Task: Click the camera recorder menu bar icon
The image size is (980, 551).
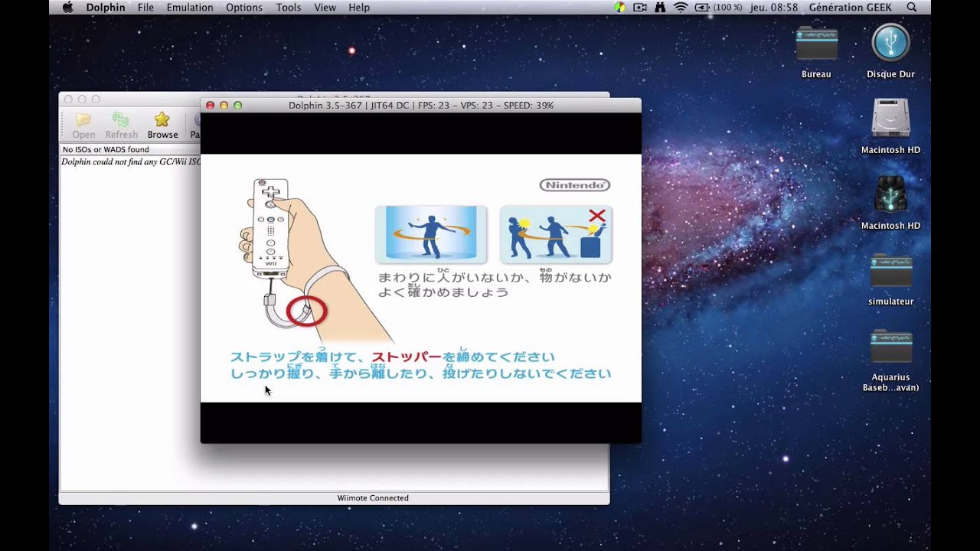Action: pyautogui.click(x=639, y=7)
